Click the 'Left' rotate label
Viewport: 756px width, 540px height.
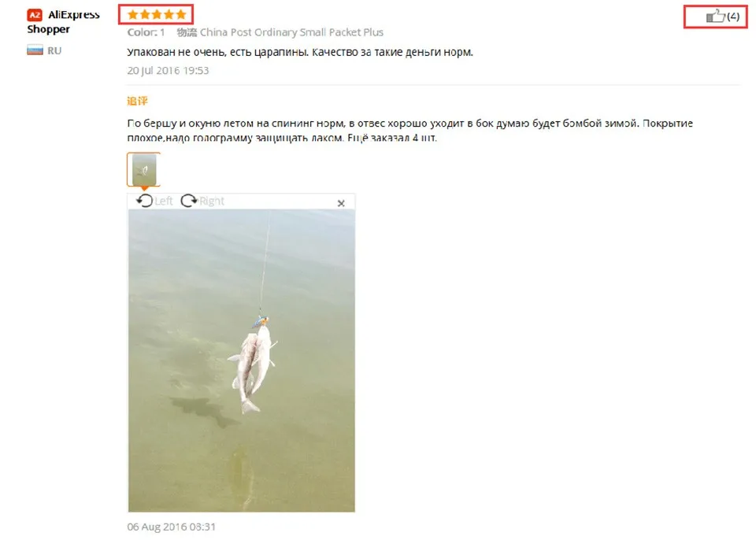pyautogui.click(x=164, y=201)
